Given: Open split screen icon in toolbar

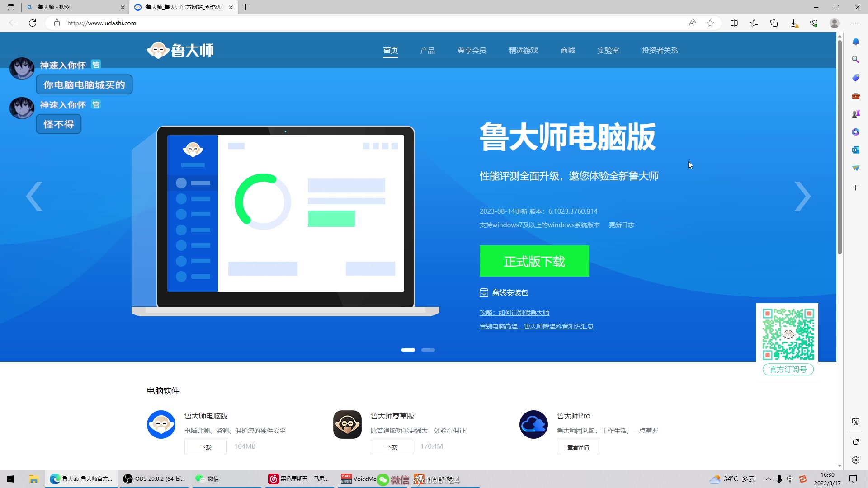Looking at the screenshot, I should (734, 23).
